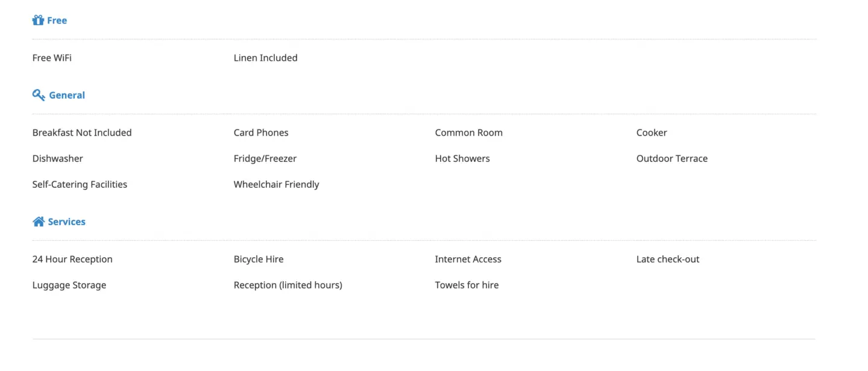The image size is (868, 371).
Task: Click Wheelchair Friendly facility
Action: click(x=277, y=184)
